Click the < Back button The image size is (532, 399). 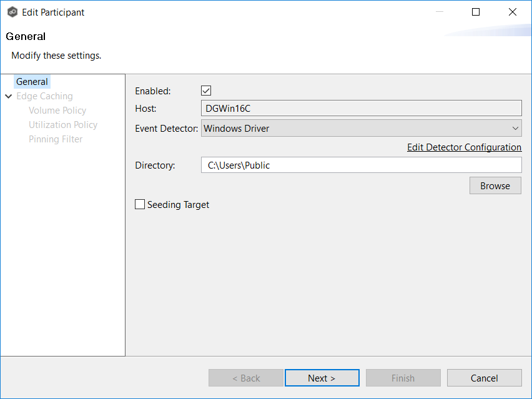(246, 378)
